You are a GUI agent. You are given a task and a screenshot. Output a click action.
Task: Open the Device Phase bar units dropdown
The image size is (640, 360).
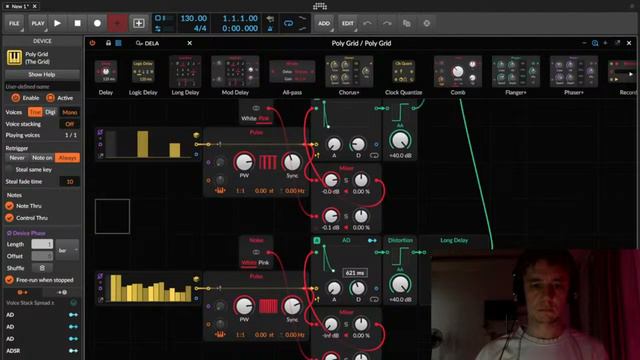click(67, 250)
